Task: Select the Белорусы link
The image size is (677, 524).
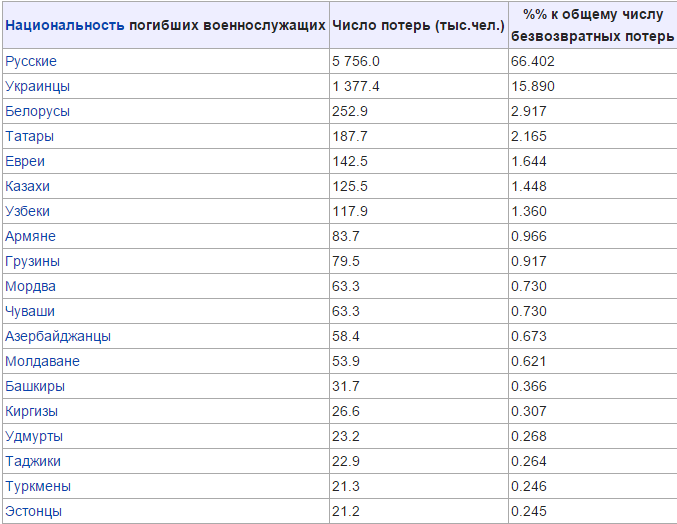Action: [x=37, y=111]
